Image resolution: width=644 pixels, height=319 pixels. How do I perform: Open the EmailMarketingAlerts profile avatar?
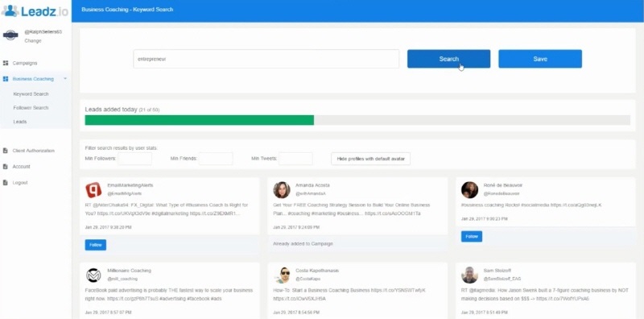pyautogui.click(x=93, y=190)
